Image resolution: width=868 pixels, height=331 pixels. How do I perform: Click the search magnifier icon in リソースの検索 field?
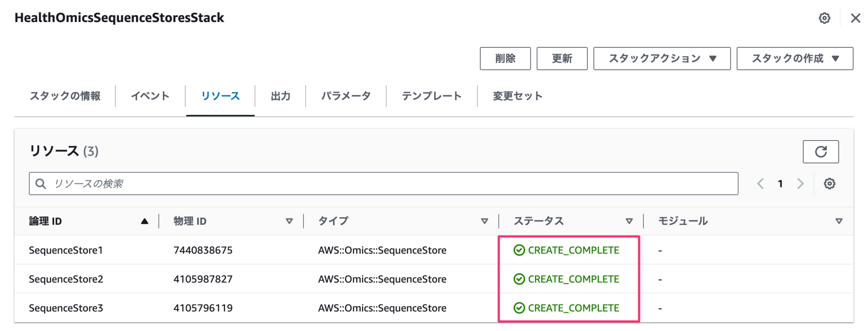point(41,183)
